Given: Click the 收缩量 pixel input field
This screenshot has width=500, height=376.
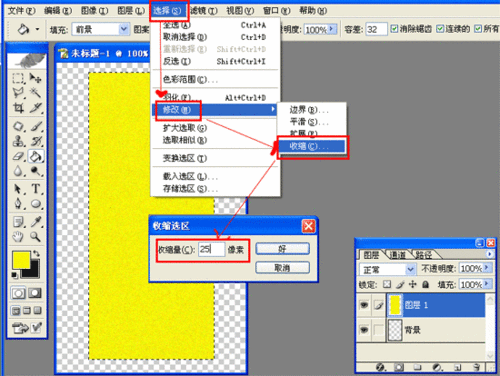Looking at the screenshot, I should coord(211,249).
